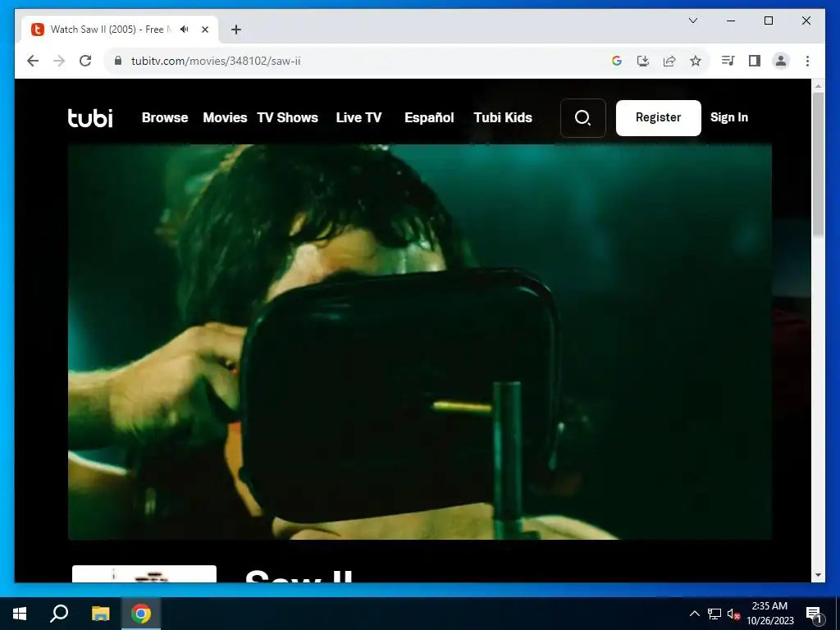840x630 pixels.
Task: Bookmark this page with star
Action: (696, 61)
